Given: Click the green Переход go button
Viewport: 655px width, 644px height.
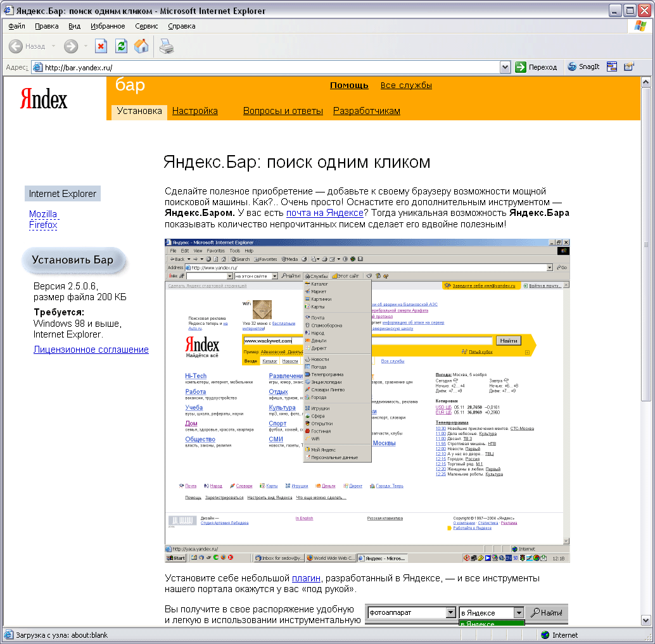Looking at the screenshot, I should 537,67.
